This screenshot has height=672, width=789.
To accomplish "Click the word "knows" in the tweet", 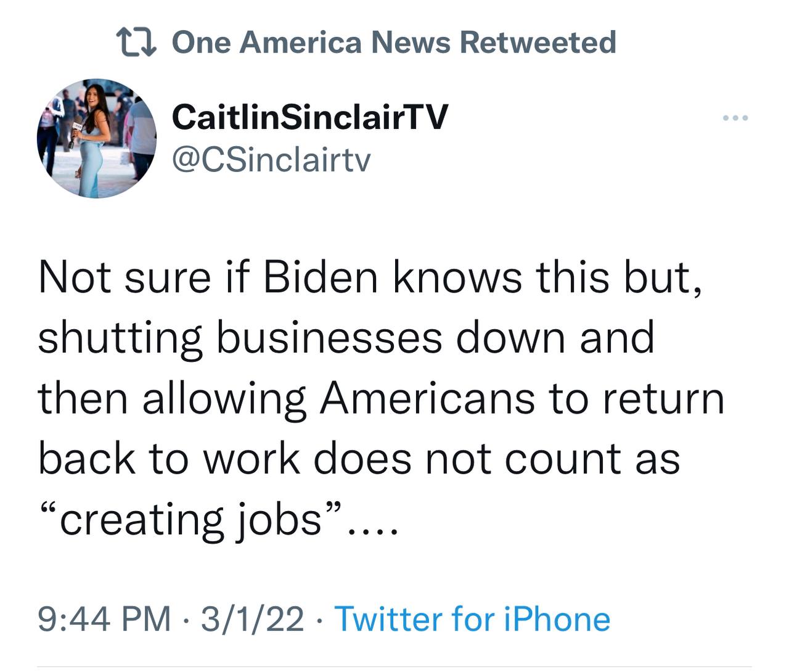I will 459,277.
